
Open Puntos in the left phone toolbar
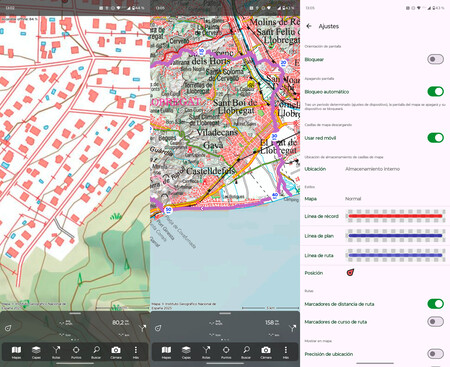(x=76, y=352)
